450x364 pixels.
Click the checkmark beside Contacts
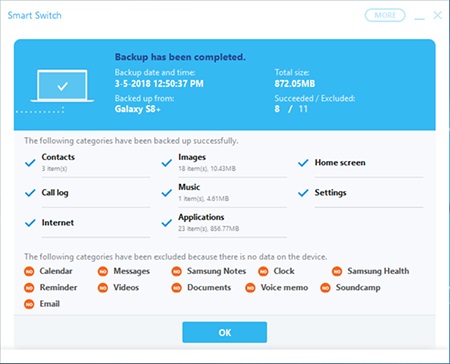point(30,163)
